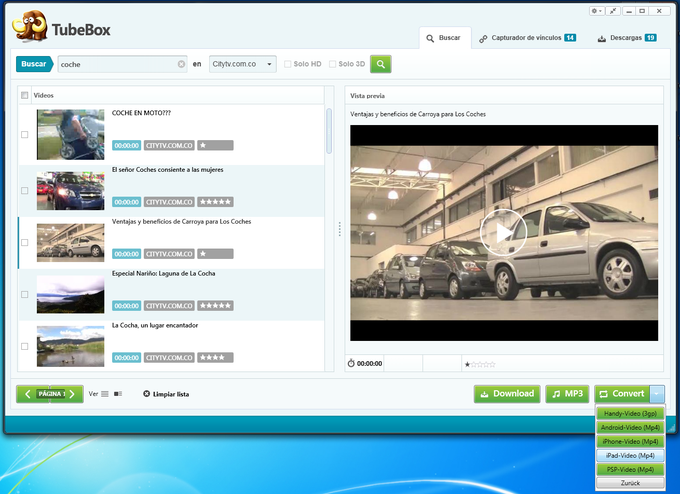This screenshot has height=494, width=680.
Task: Click star rating of La Cocha video
Action: click(x=215, y=358)
